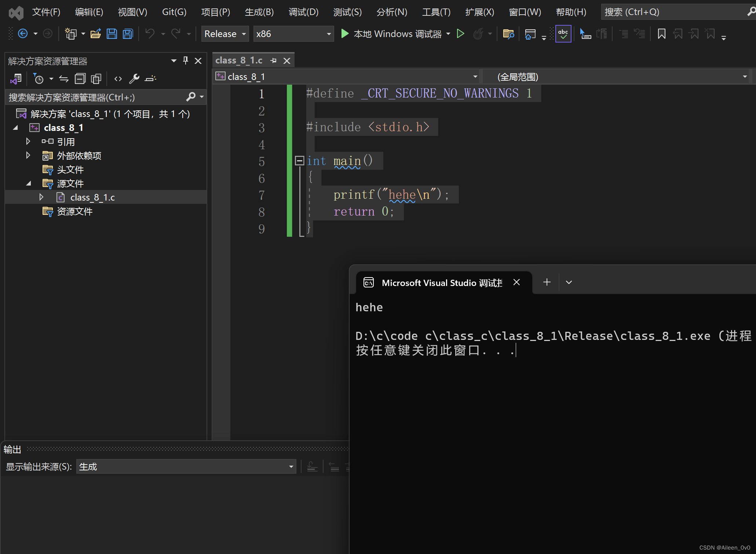Screen dimensions: 756x554
Task: Expand the class_8_1.c tree node
Action: point(41,197)
